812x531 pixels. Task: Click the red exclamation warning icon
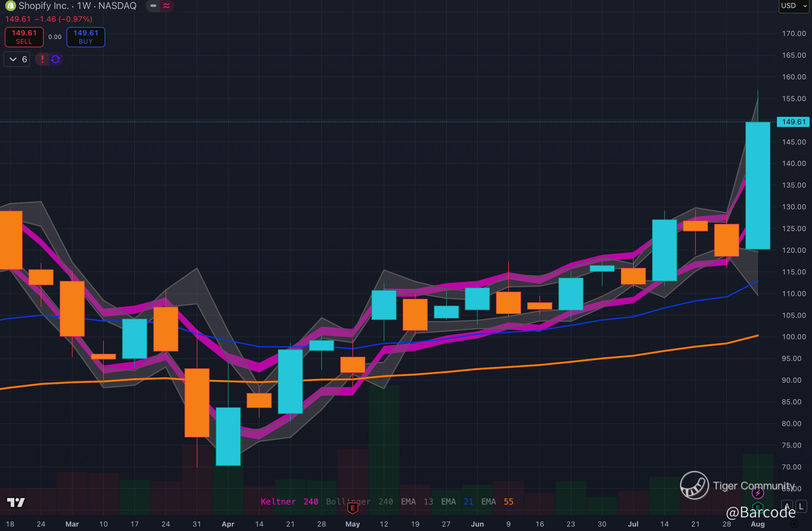[x=42, y=59]
